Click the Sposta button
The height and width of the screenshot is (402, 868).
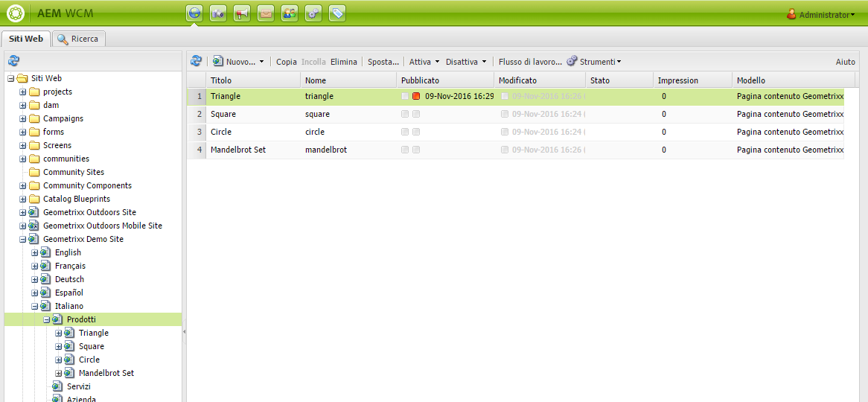(x=383, y=62)
